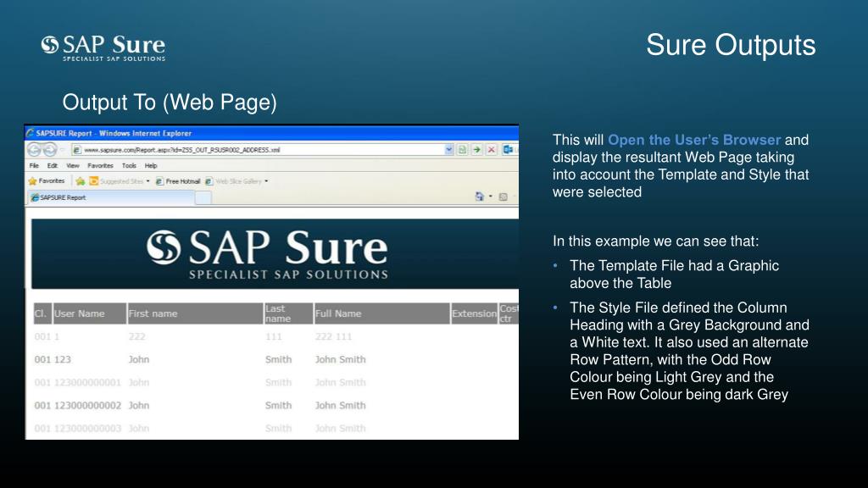The width and height of the screenshot is (868, 488).
Task: Click the Output To (Web Page) heading
Action: point(170,103)
